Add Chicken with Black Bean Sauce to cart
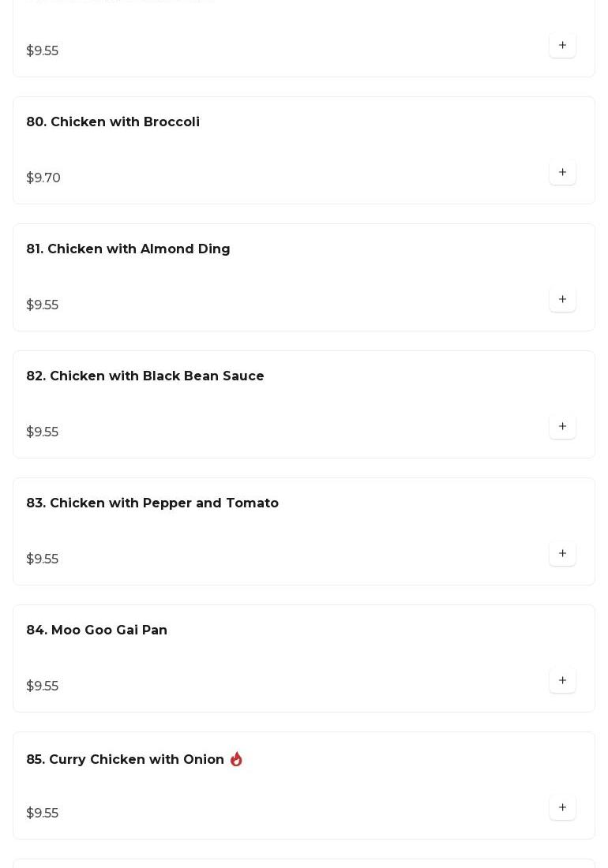 562,427
